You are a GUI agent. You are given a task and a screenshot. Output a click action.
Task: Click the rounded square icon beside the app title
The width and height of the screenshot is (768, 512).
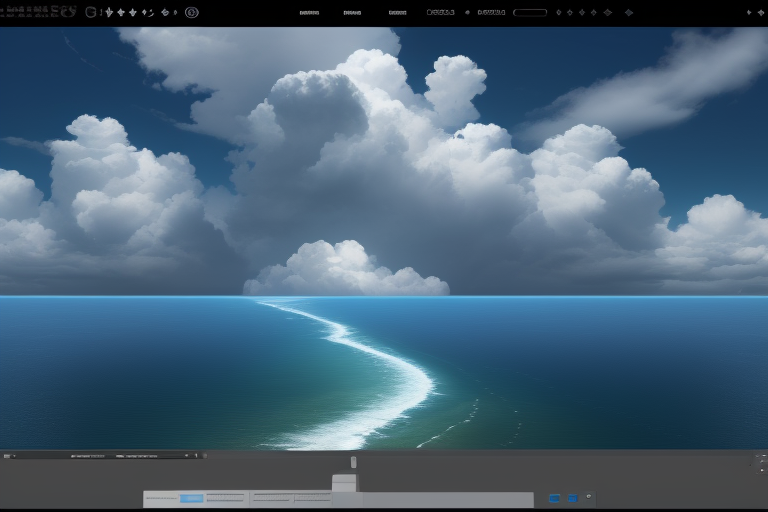(91, 13)
